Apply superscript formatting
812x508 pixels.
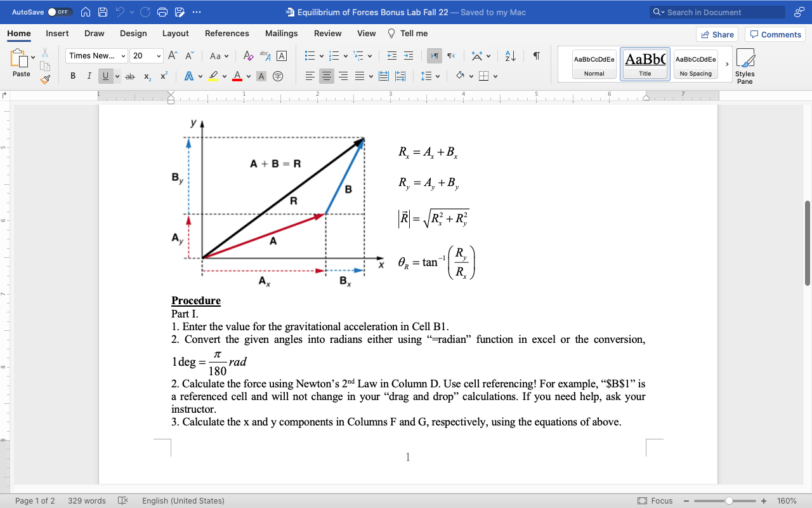pyautogui.click(x=163, y=76)
